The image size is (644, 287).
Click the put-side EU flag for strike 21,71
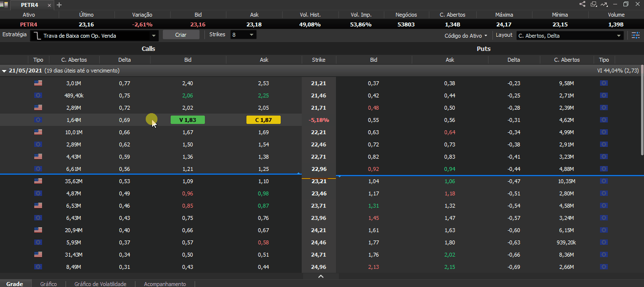click(604, 108)
